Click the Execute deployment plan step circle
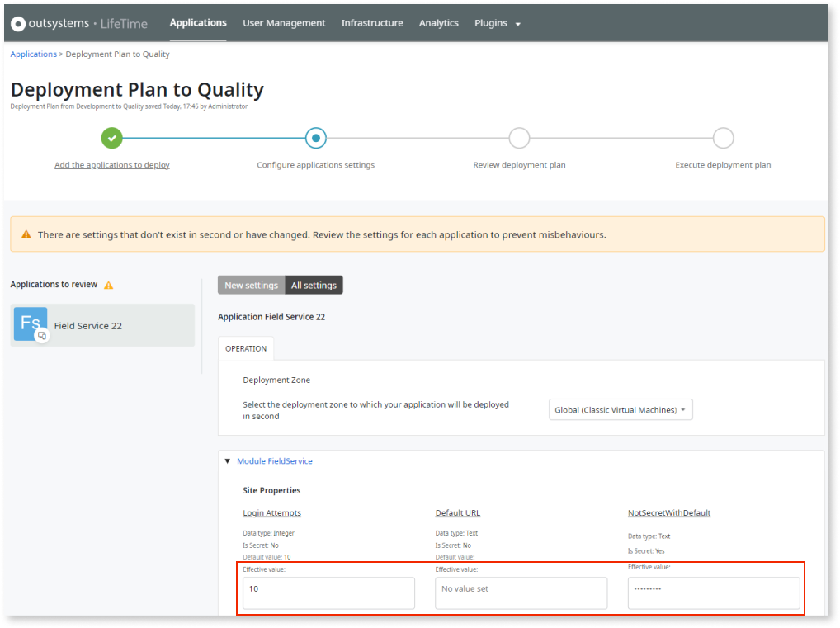This screenshot has height=628, width=840. pos(723,138)
